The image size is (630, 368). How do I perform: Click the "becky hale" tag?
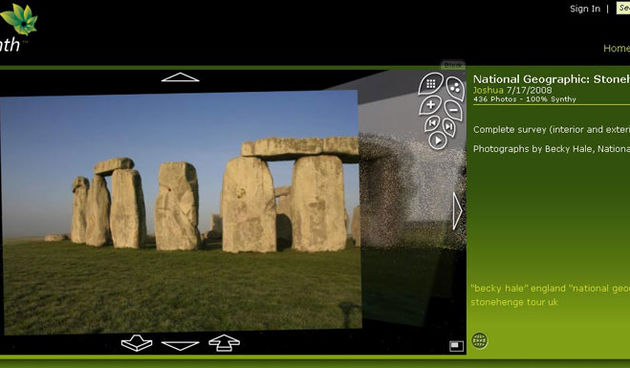tap(499, 288)
